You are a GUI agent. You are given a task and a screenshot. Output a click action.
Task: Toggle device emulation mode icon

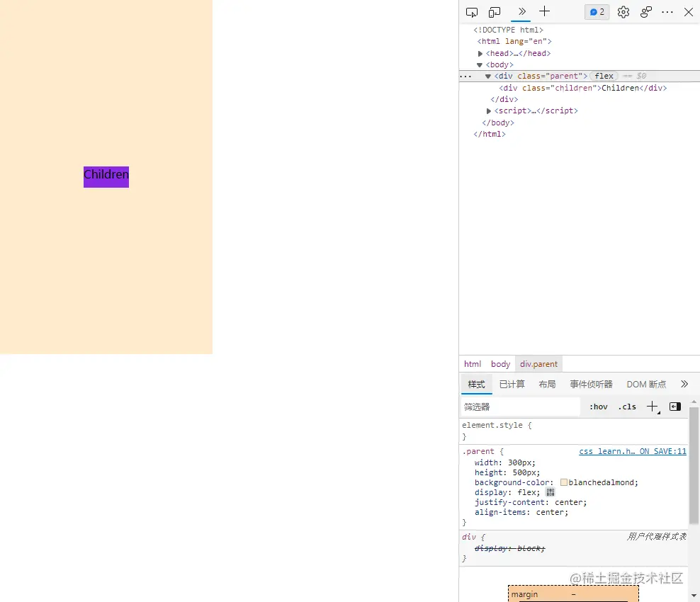495,12
